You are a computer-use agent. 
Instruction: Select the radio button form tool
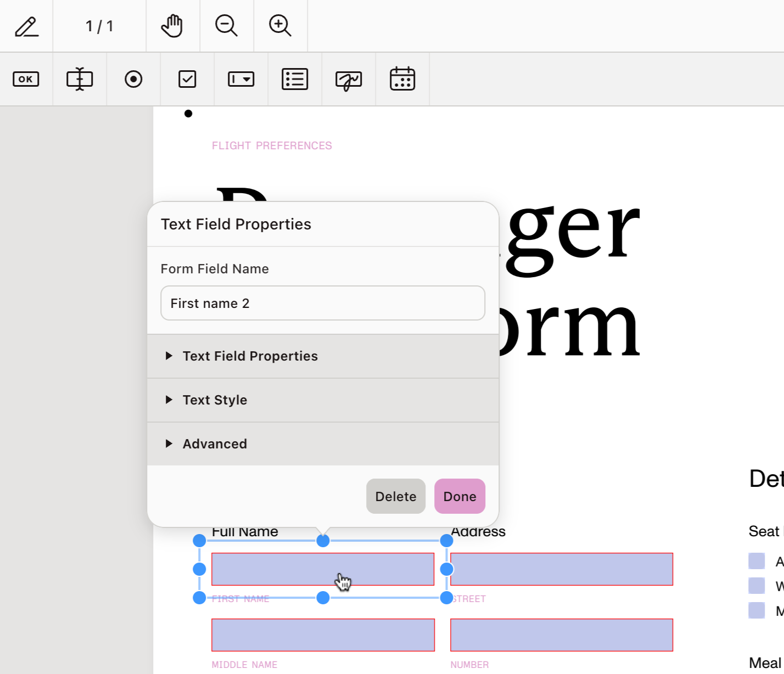(133, 79)
